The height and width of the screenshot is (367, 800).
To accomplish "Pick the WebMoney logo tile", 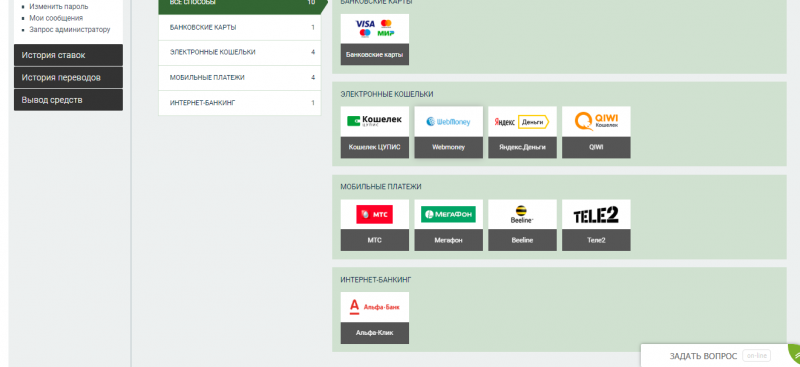I will click(x=448, y=121).
